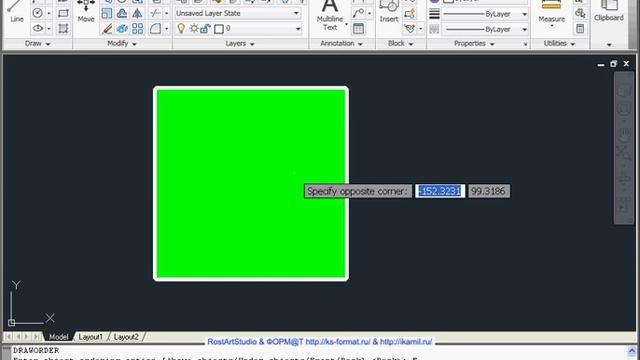Restore down the drawing window
The width and height of the screenshot is (640, 360).
613,64
